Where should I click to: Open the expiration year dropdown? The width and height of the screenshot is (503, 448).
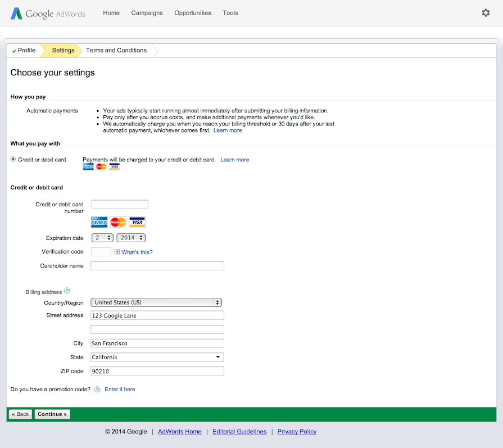131,238
